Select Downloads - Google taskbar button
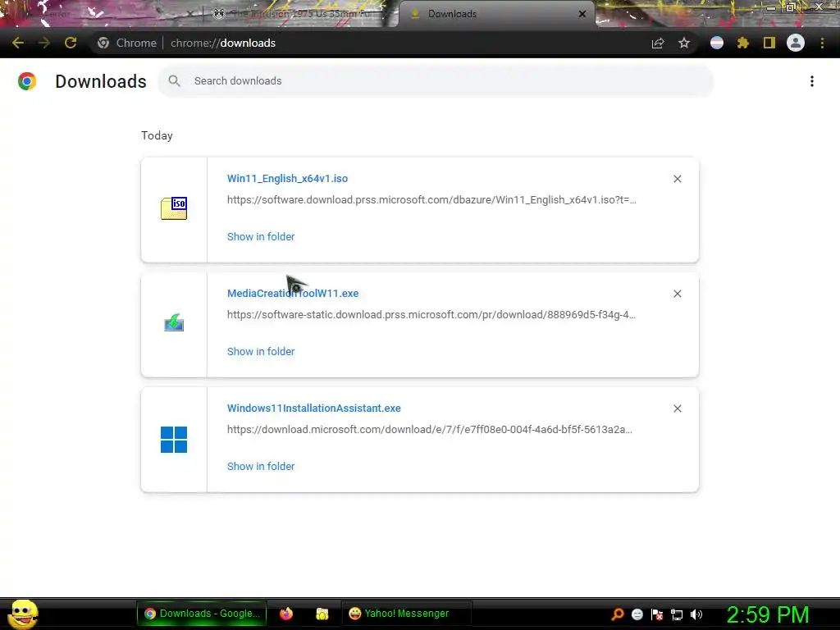 [202, 614]
